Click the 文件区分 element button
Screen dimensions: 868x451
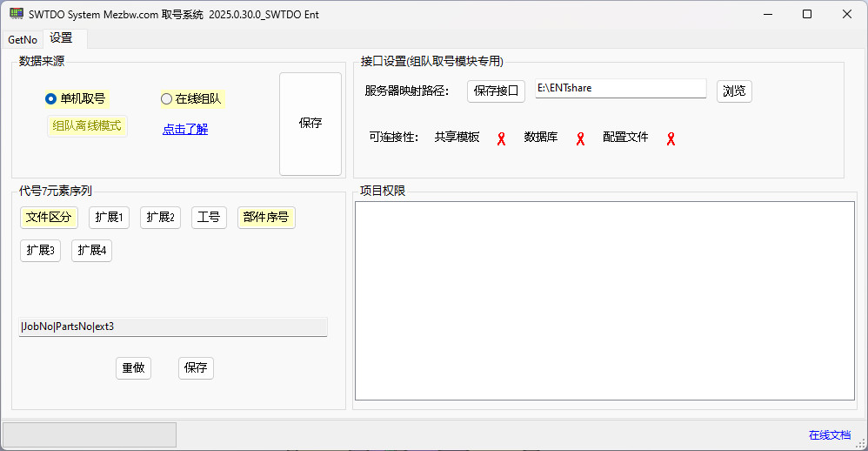click(x=49, y=217)
